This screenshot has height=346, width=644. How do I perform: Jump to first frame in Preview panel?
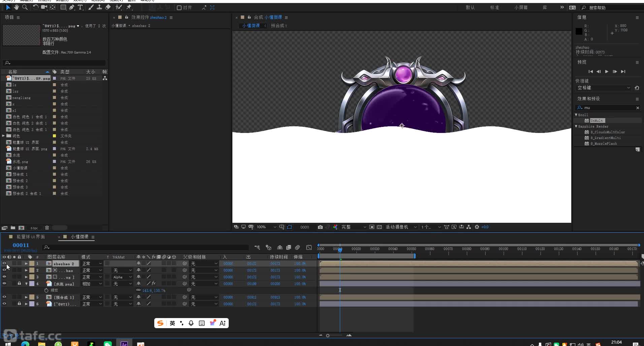click(590, 72)
